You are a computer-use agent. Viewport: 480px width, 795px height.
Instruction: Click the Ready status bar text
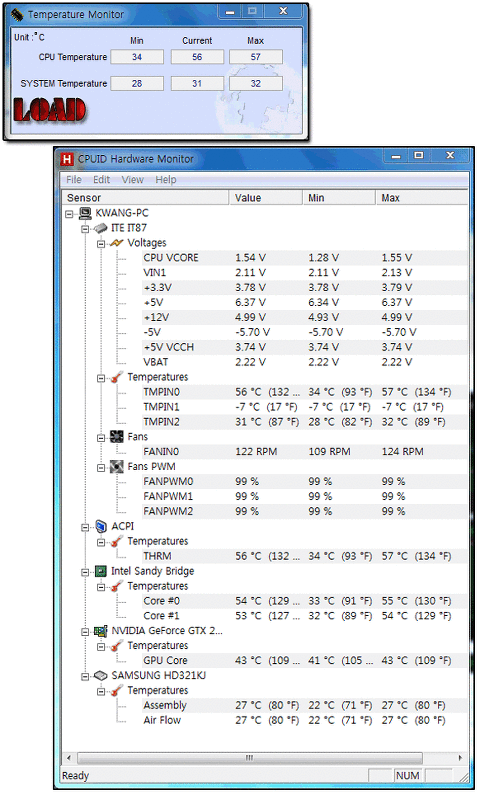(75, 776)
